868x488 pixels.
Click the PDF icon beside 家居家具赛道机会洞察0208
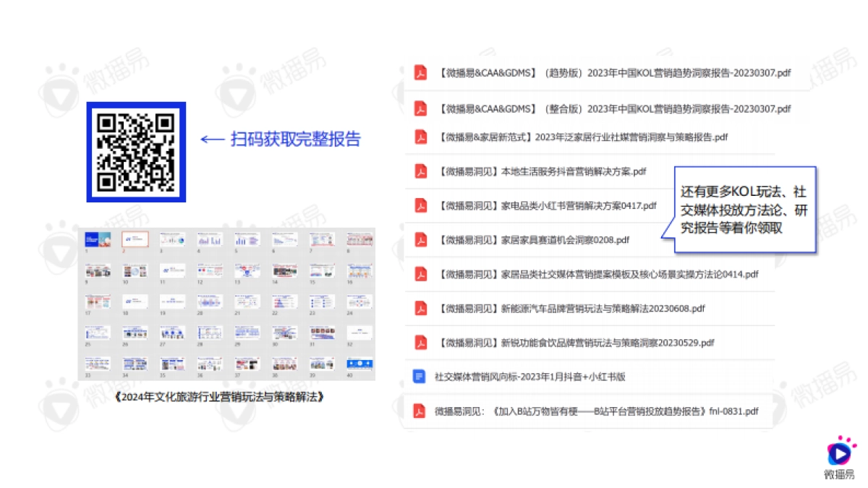coord(420,240)
